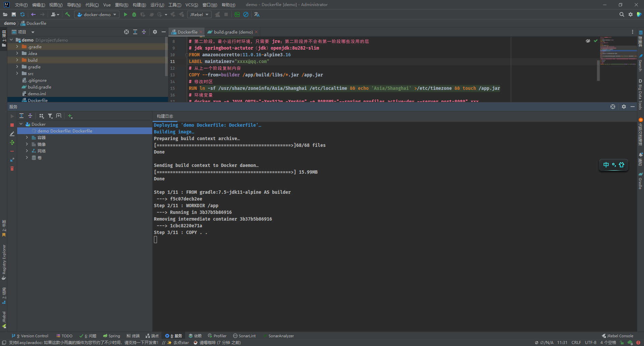
Task: Switch to the build.gradle (demo) tab
Action: click(x=233, y=32)
